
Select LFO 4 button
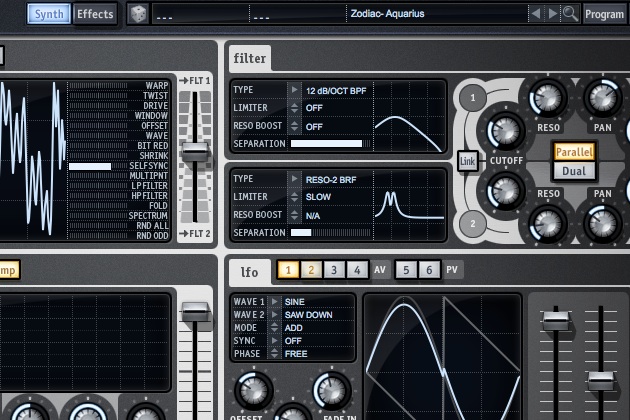click(357, 270)
